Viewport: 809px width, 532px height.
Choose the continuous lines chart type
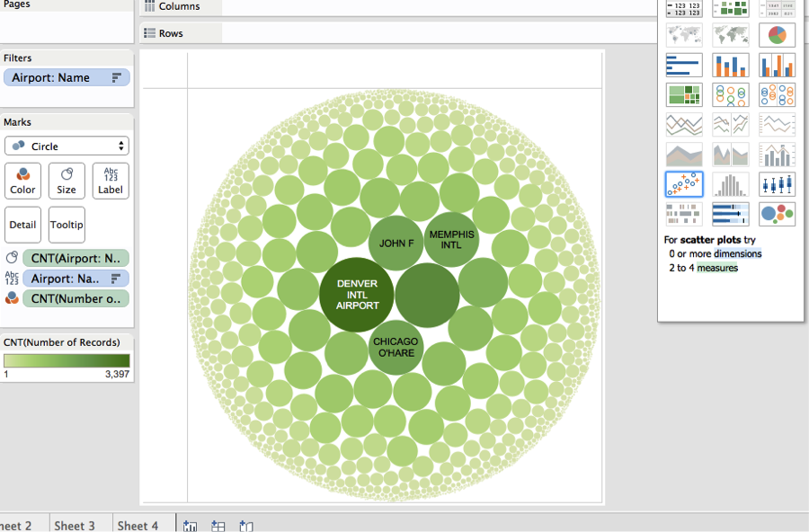pos(684,125)
